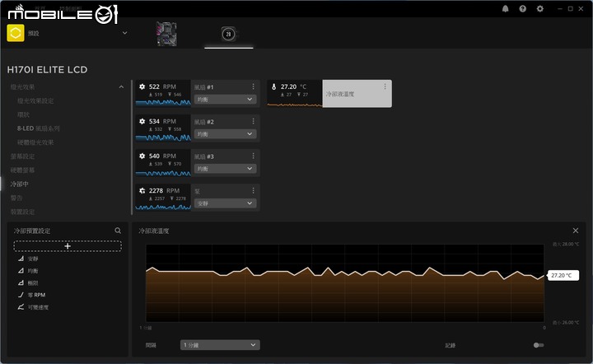Open preset dropdown for 風扇 #1
The image size is (593, 364).
coord(226,100)
